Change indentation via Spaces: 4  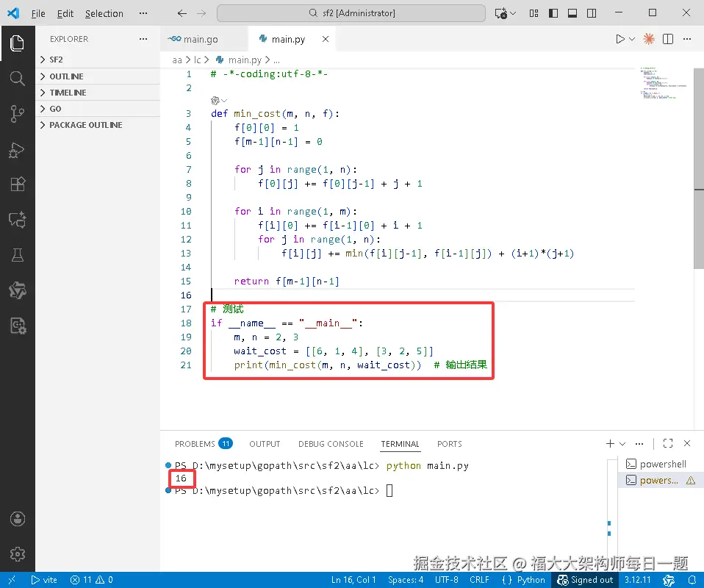point(406,580)
